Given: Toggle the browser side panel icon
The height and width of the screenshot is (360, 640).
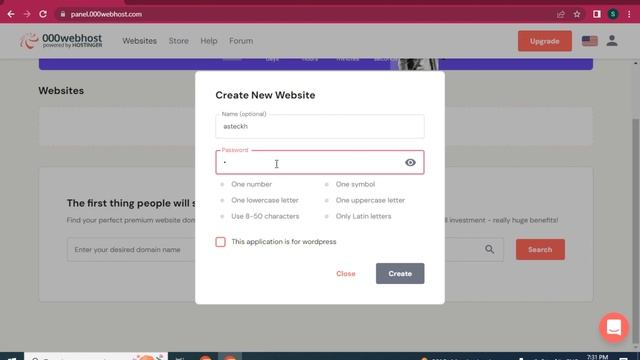Looking at the screenshot, I should pyautogui.click(x=596, y=14).
